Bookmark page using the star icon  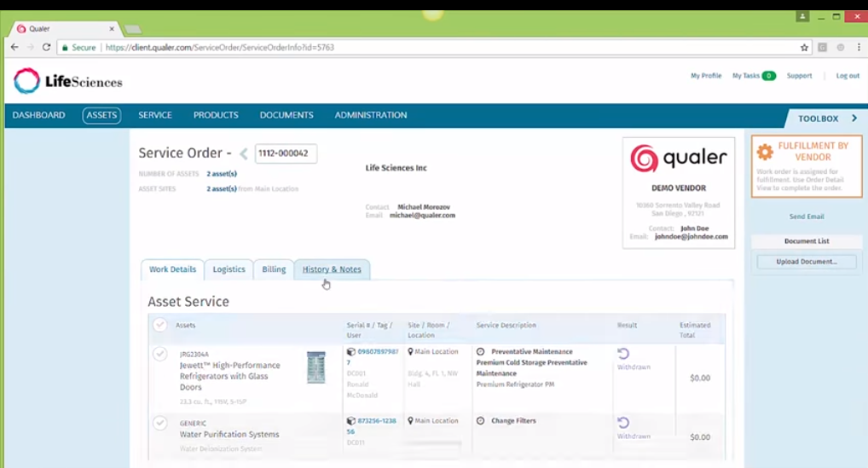(x=804, y=48)
